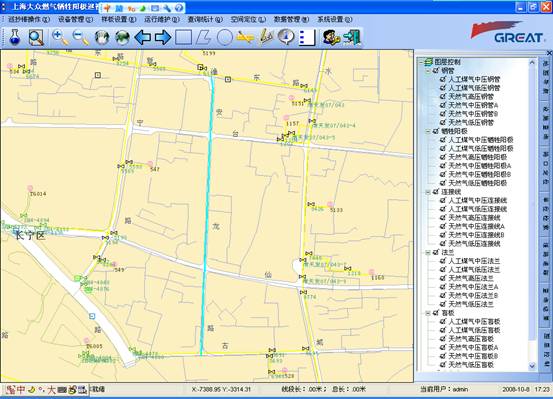Go back with the left arrow icon

[x=143, y=37]
